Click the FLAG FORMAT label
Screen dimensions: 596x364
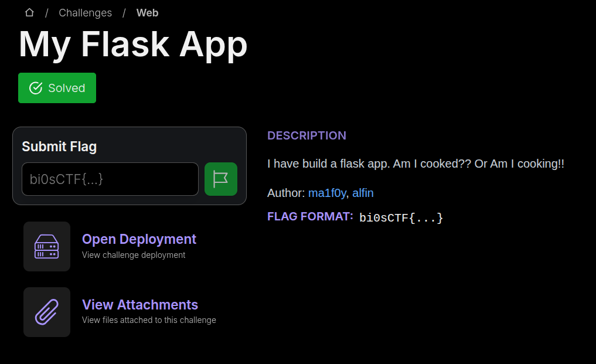pyautogui.click(x=310, y=216)
